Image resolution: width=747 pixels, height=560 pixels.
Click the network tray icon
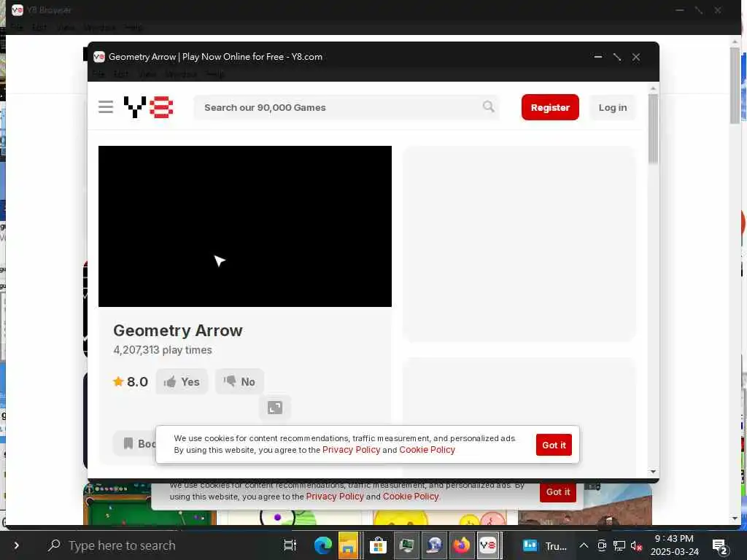(619, 545)
